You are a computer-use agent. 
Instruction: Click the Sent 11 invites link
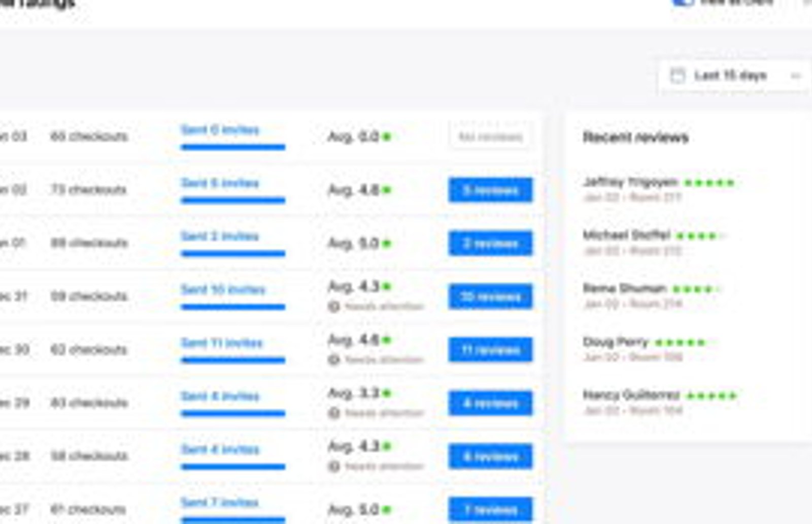click(x=222, y=343)
